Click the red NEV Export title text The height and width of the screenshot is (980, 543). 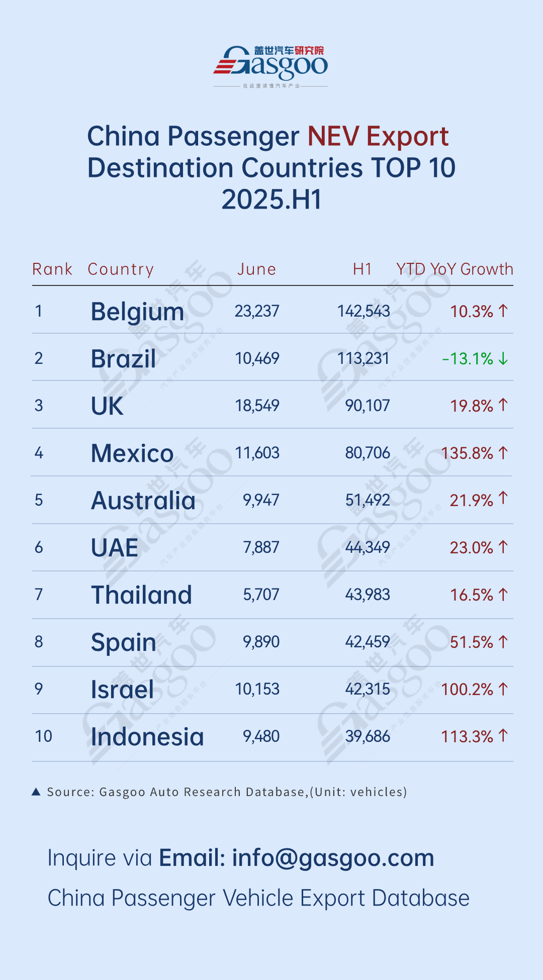tap(378, 136)
